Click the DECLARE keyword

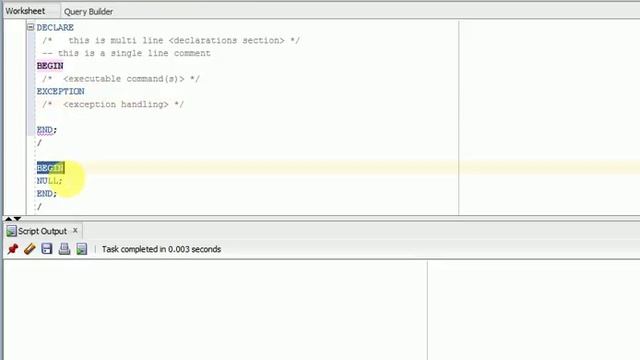(55, 27)
